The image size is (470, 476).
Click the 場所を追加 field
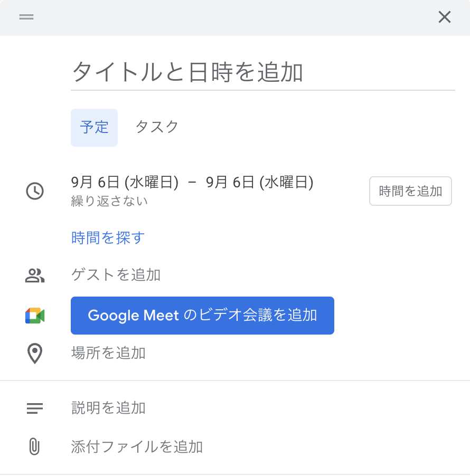[108, 353]
